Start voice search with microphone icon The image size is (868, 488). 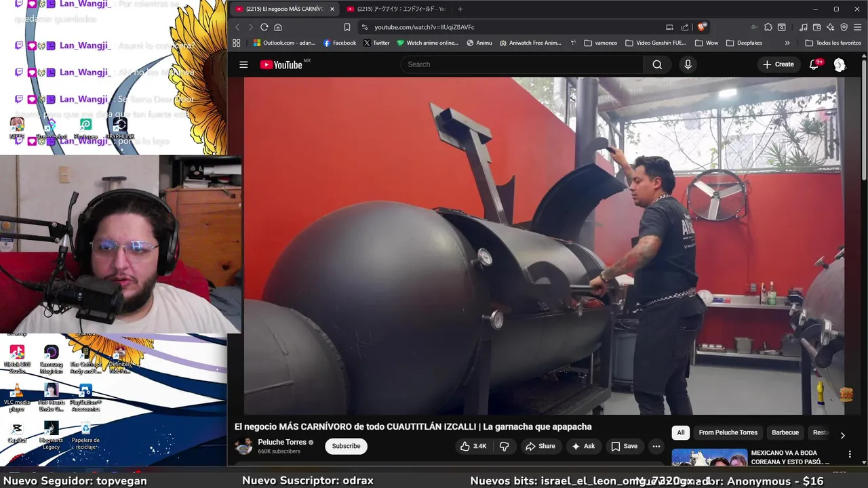[x=688, y=64]
